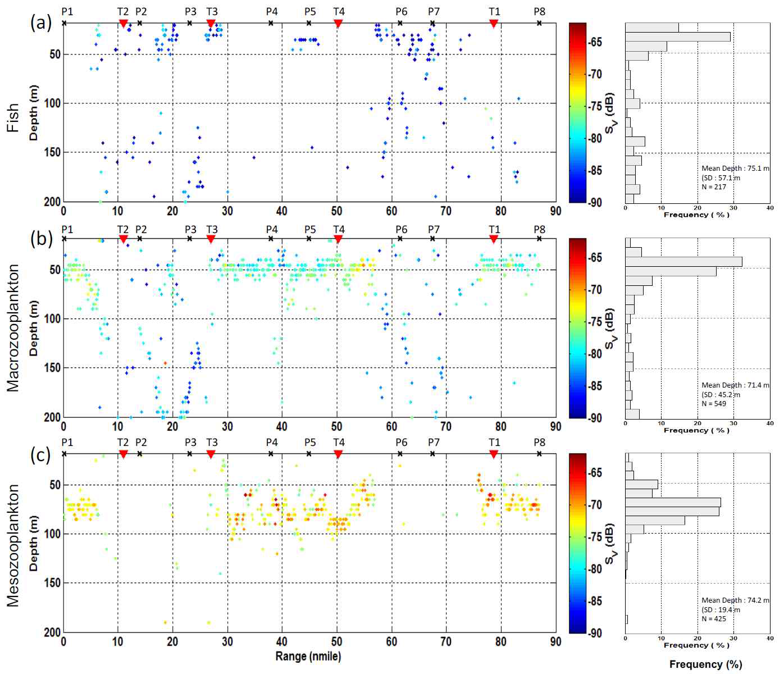Pick the red T3 triangle in Mesozooplankton panel
The height and width of the screenshot is (674, 784).
click(211, 454)
